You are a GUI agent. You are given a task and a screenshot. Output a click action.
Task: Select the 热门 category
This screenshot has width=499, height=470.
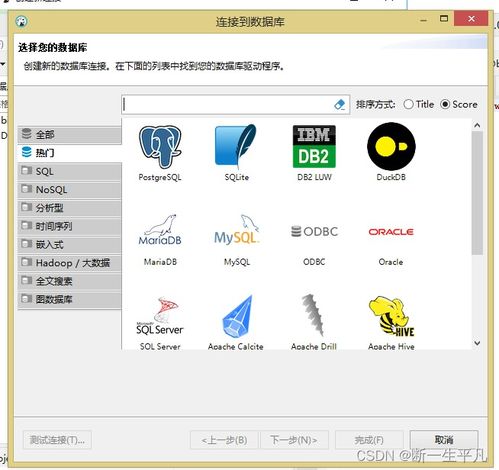70,153
